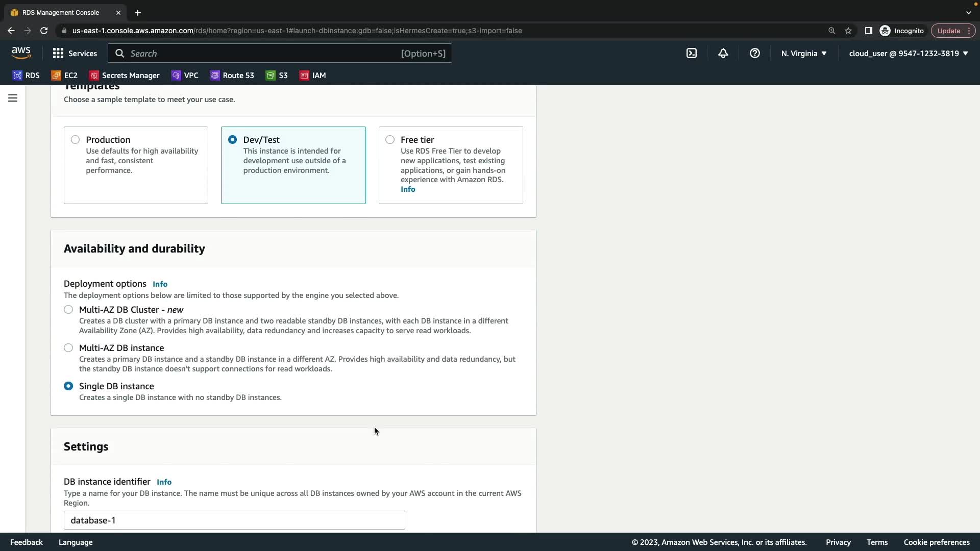The height and width of the screenshot is (551, 980).
Task: Open the notifications bell
Action: [x=723, y=53]
